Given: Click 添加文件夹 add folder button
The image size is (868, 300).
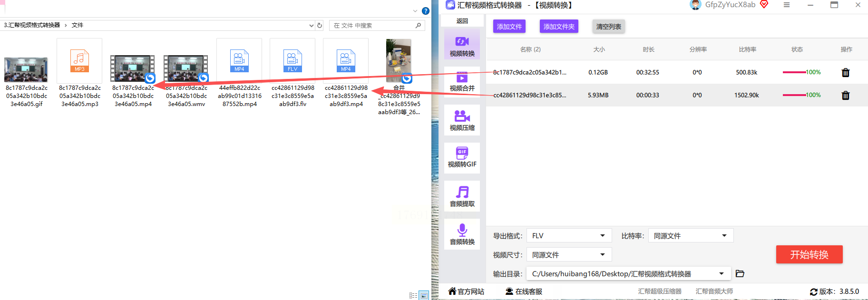Looking at the screenshot, I should pos(559,27).
